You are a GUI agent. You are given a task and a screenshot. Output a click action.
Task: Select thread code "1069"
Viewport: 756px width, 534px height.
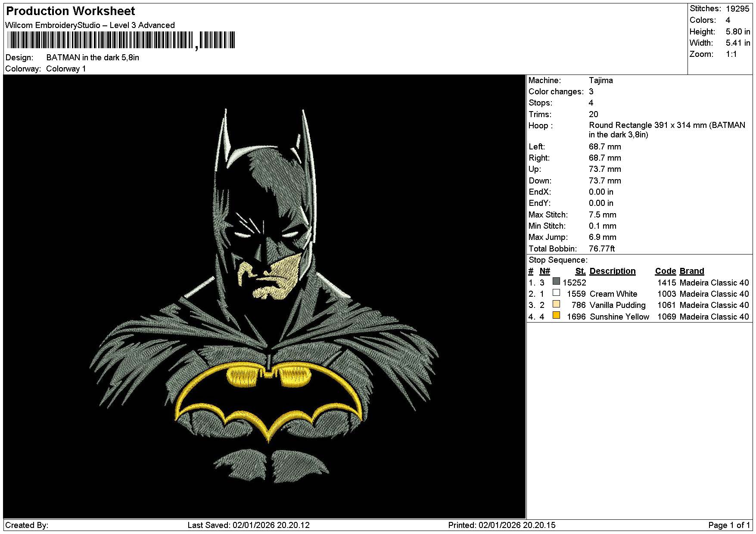tap(667, 317)
